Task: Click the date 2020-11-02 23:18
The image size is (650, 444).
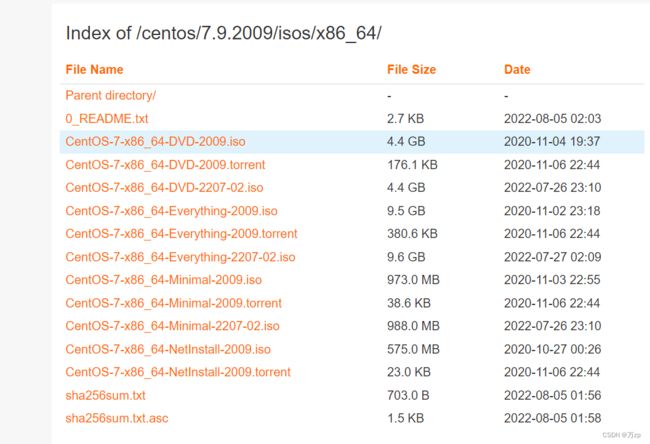Action: pyautogui.click(x=552, y=211)
